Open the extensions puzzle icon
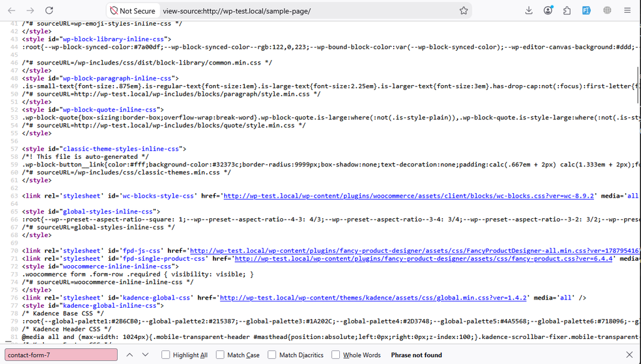The image size is (641, 364). pyautogui.click(x=567, y=11)
